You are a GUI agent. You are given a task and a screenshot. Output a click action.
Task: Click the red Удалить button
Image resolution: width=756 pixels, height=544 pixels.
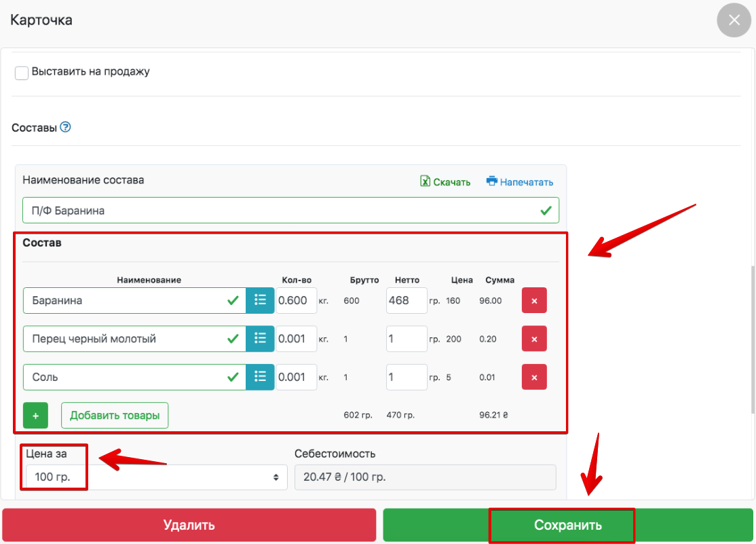coord(189,525)
